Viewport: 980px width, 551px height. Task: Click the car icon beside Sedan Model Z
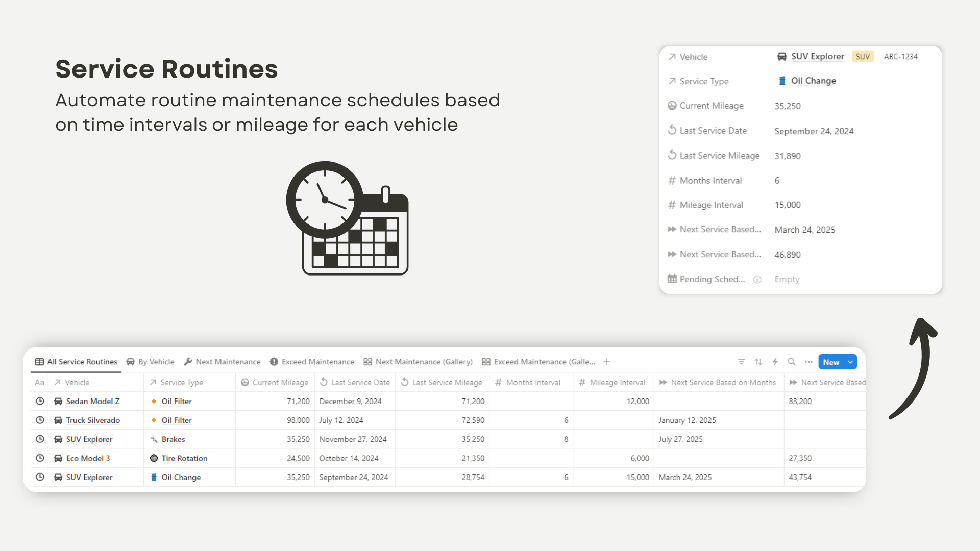click(x=58, y=402)
